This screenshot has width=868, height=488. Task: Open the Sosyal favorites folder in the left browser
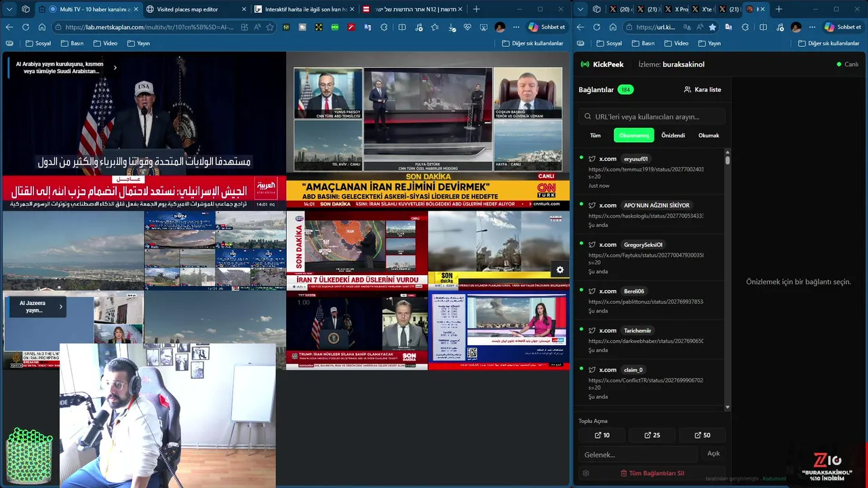click(38, 43)
